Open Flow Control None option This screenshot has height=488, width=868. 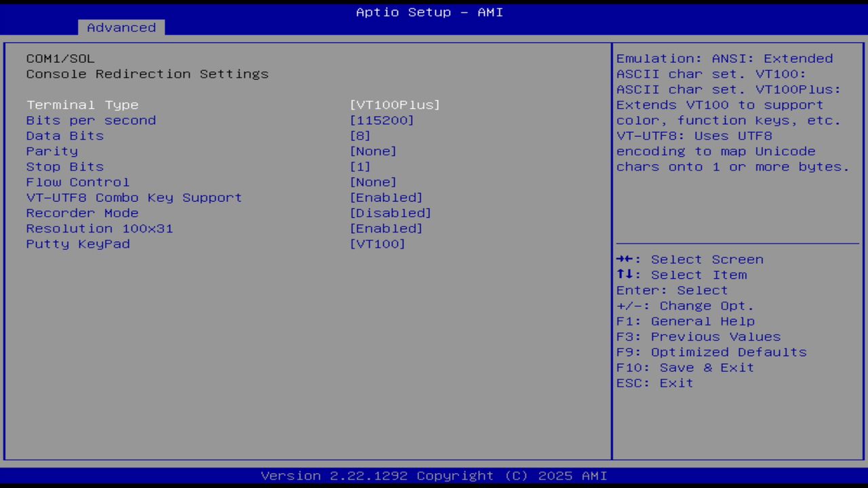pyautogui.click(x=373, y=182)
